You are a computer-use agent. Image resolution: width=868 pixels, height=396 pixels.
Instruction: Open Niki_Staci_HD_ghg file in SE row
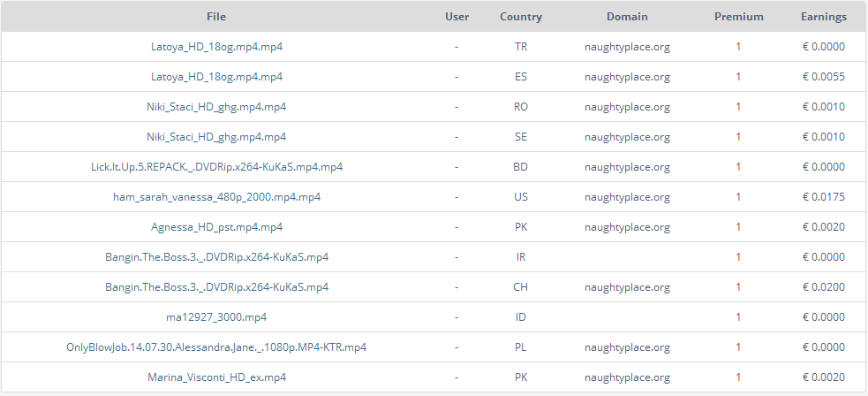pyautogui.click(x=216, y=137)
